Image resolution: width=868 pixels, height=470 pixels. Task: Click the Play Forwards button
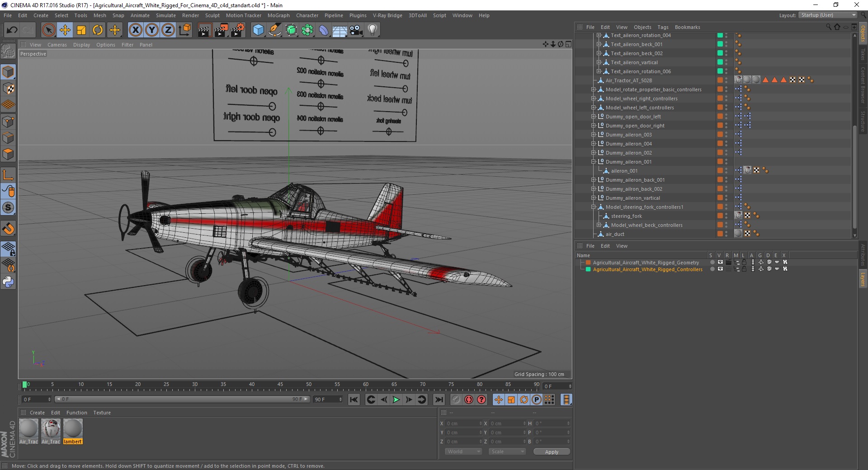click(396, 399)
